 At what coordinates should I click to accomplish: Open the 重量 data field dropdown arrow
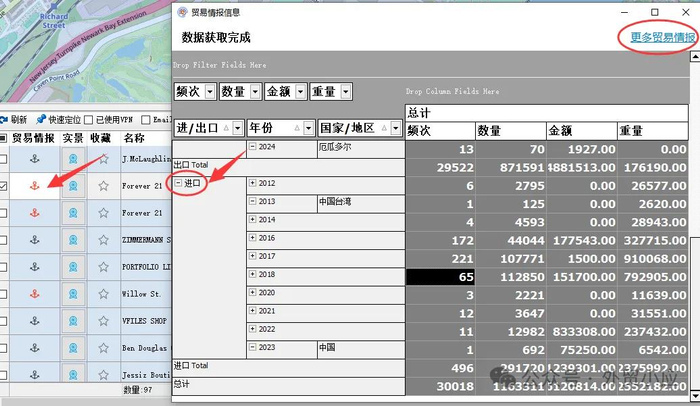click(x=346, y=92)
